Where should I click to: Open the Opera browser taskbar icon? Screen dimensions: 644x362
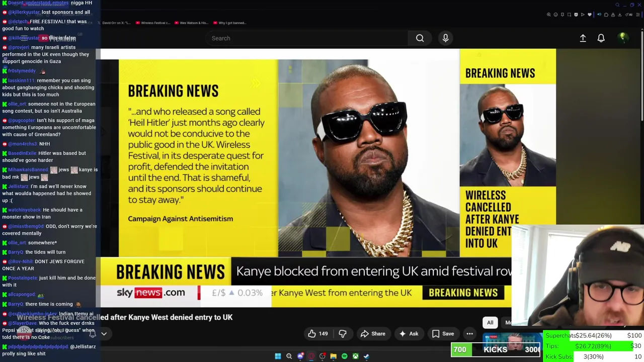[x=311, y=356]
